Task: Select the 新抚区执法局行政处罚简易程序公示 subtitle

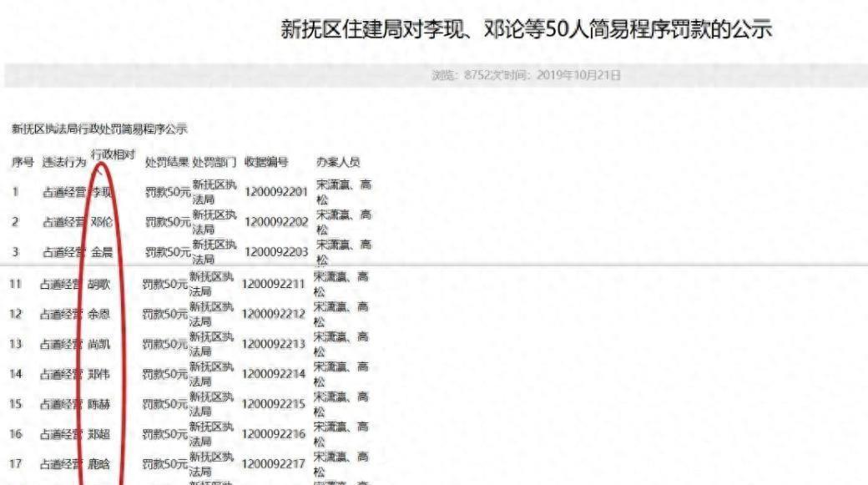Action: (x=99, y=129)
